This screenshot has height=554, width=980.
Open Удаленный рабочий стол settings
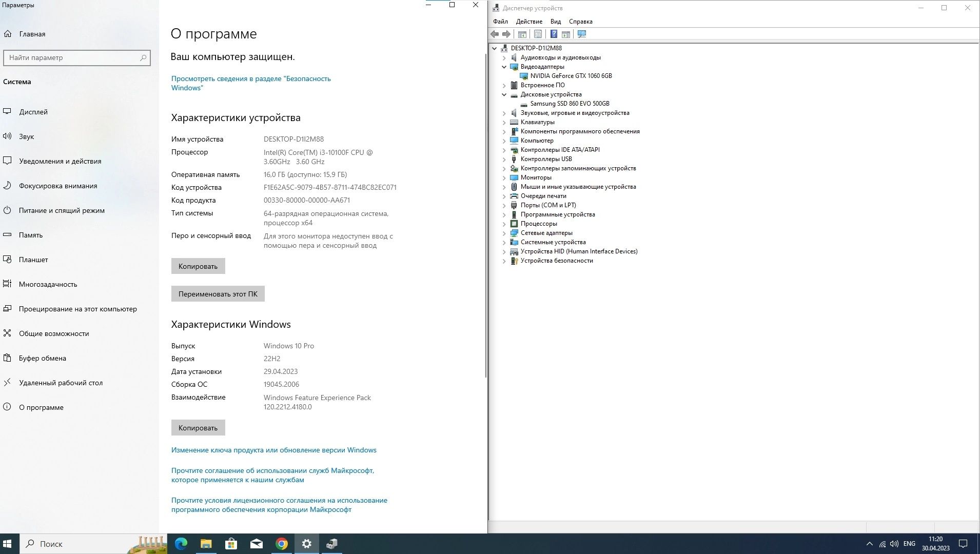point(61,383)
